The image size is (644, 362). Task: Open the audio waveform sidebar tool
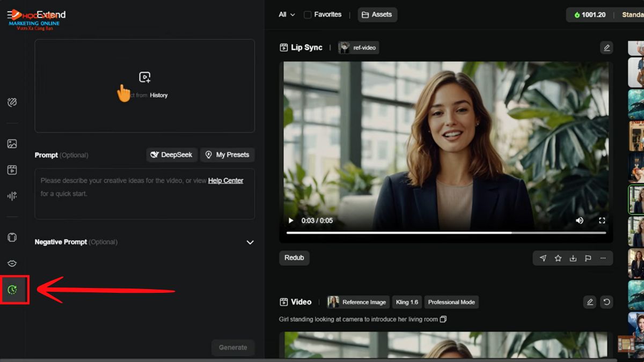[x=12, y=196]
